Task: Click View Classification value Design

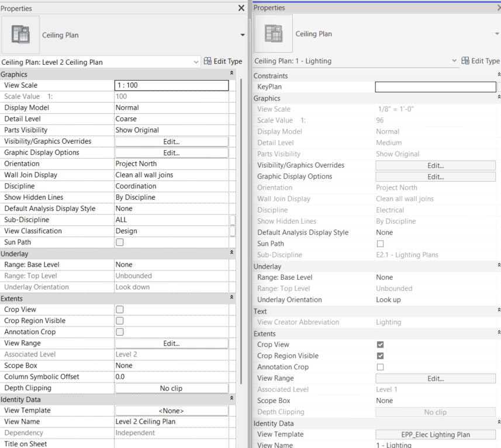Action: (x=172, y=231)
